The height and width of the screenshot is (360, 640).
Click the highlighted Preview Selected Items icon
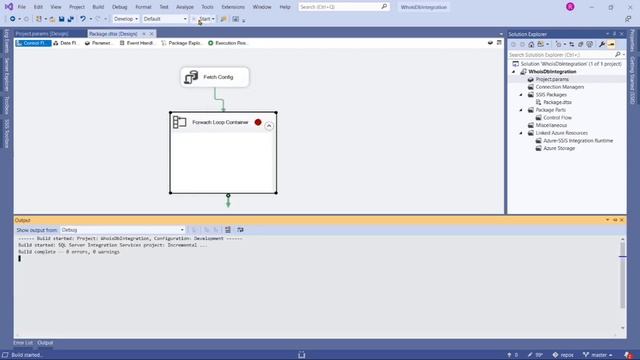(x=611, y=44)
